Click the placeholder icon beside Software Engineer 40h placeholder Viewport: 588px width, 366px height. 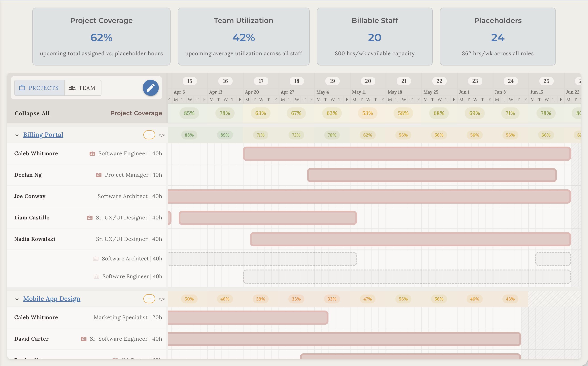click(96, 276)
